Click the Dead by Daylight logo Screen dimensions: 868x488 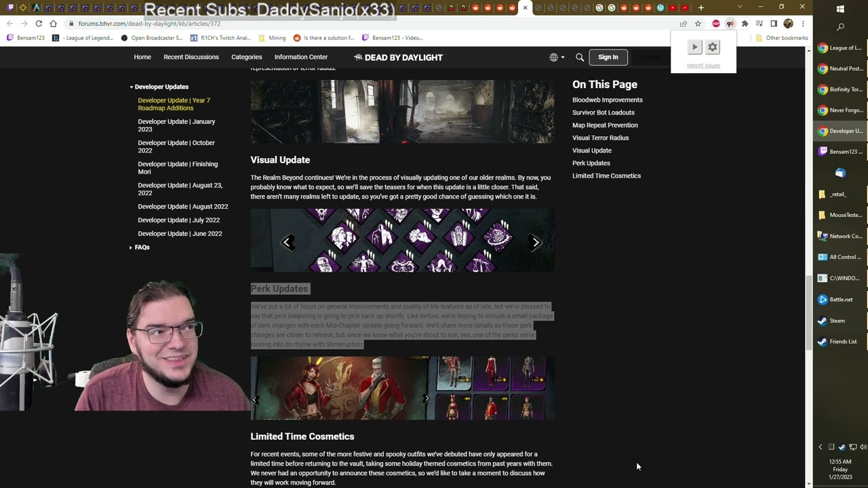pyautogui.click(x=398, y=58)
